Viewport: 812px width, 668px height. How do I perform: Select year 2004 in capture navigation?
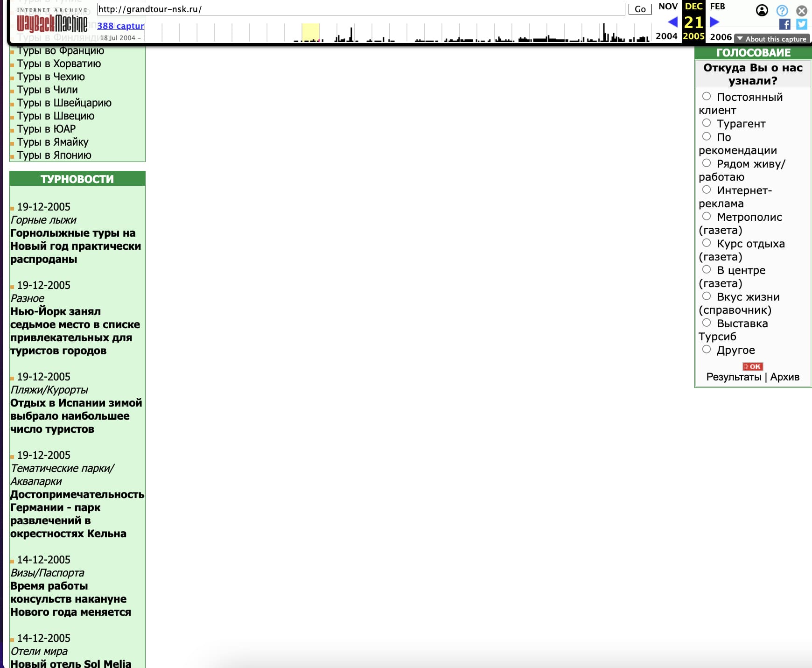[666, 36]
